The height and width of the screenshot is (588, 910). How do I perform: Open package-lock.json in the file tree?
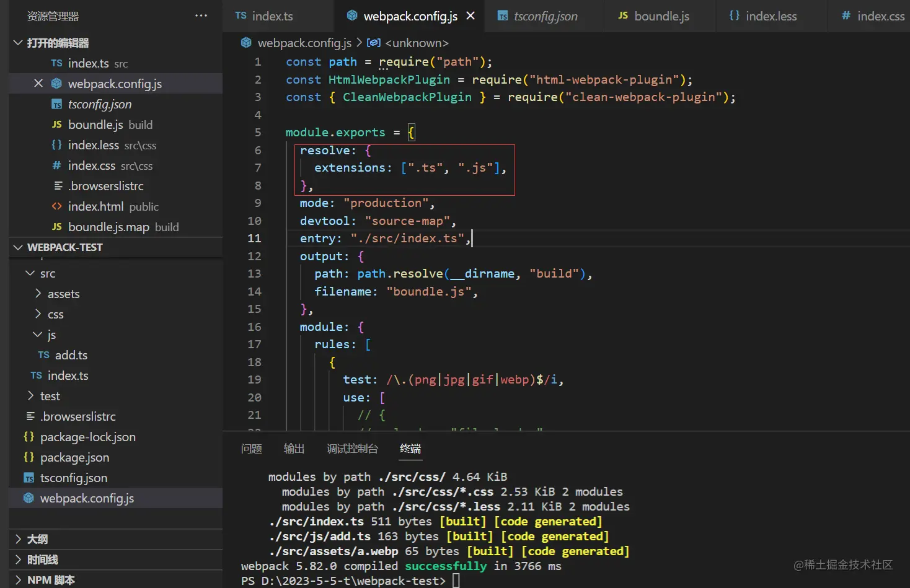[x=88, y=437]
